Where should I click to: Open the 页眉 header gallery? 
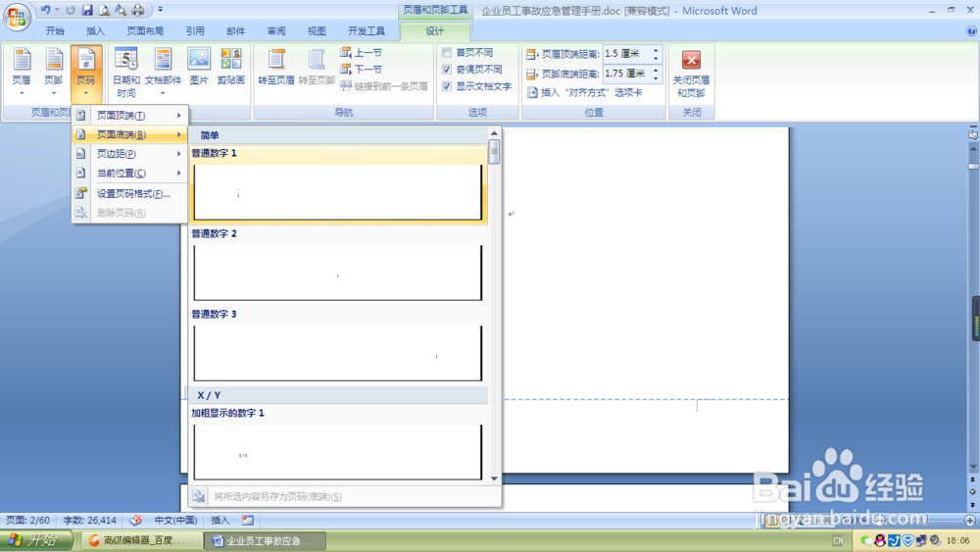[x=22, y=72]
